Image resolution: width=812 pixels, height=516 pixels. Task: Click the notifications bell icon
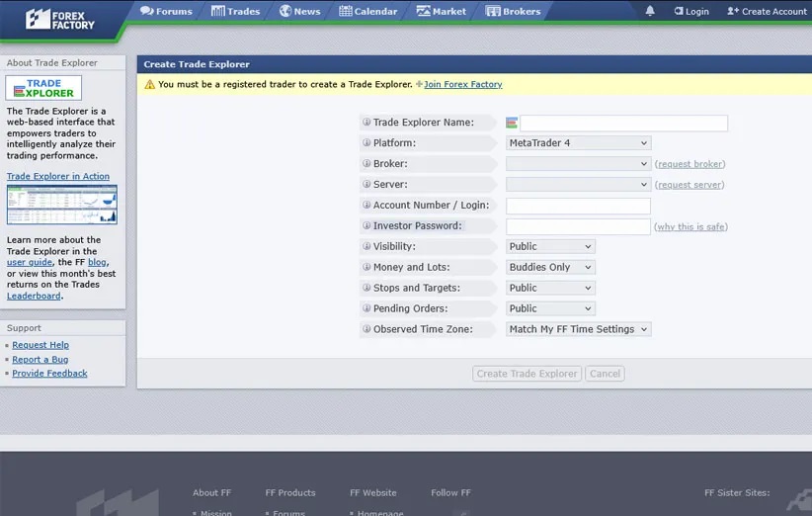tap(650, 12)
